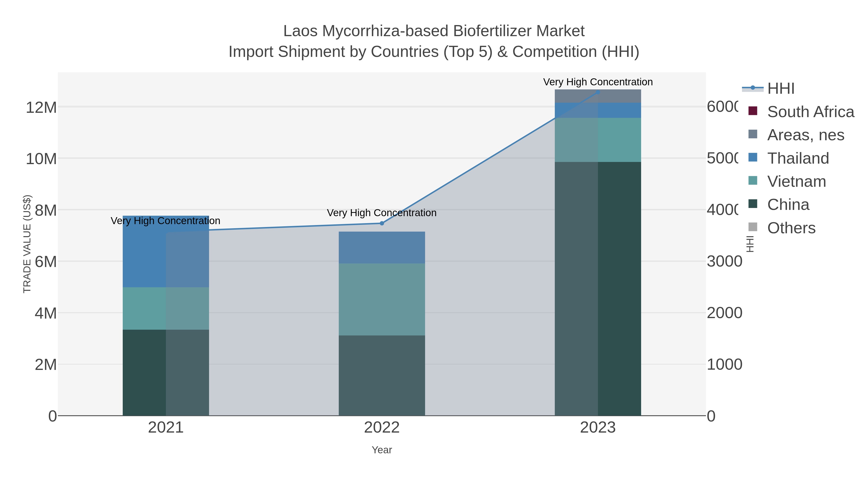The width and height of the screenshot is (868, 488).
Task: Click the Vietnam teal color swatch
Action: point(753,180)
